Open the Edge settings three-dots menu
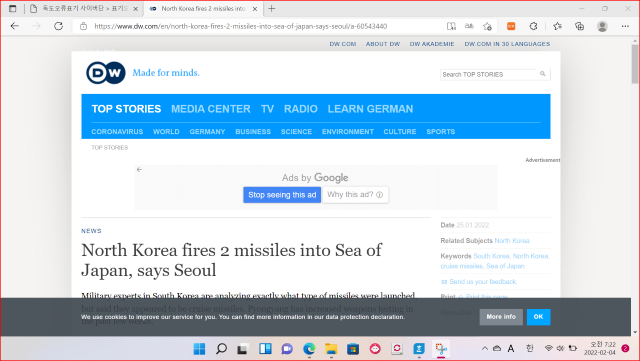 pos(625,26)
